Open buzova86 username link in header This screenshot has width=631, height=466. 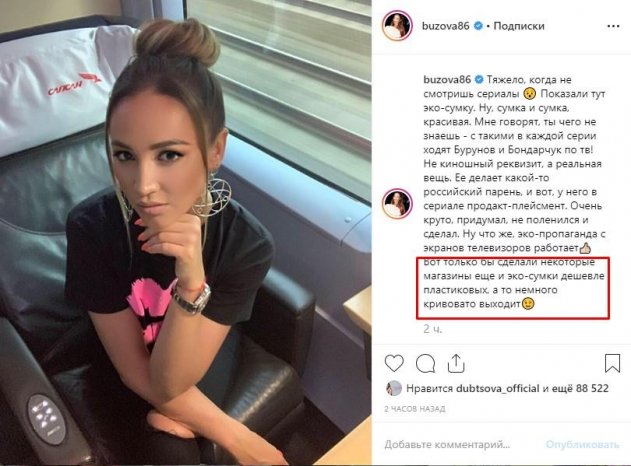pos(445,26)
